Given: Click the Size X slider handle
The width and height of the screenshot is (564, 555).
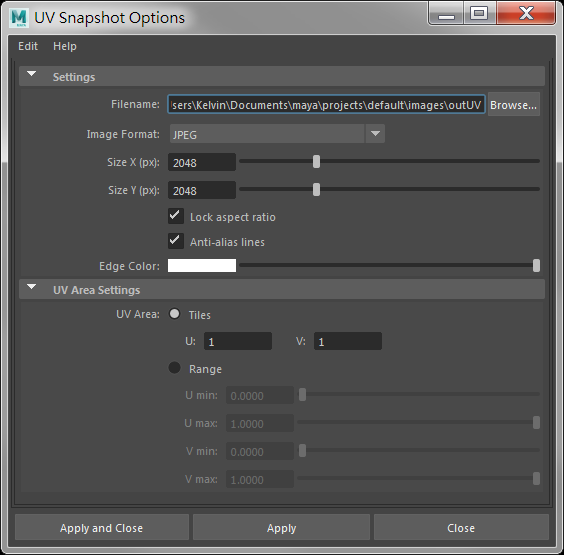Looking at the screenshot, I should point(316,162).
